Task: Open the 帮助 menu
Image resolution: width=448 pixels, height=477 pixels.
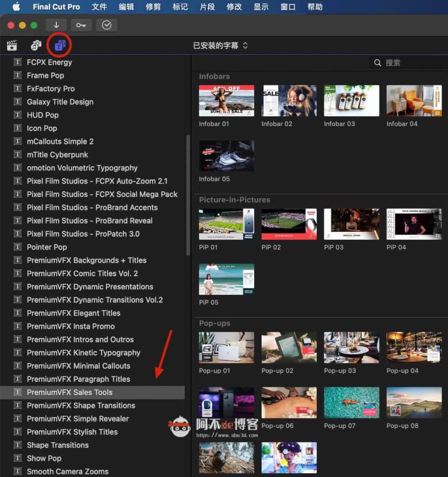Action: coord(315,7)
